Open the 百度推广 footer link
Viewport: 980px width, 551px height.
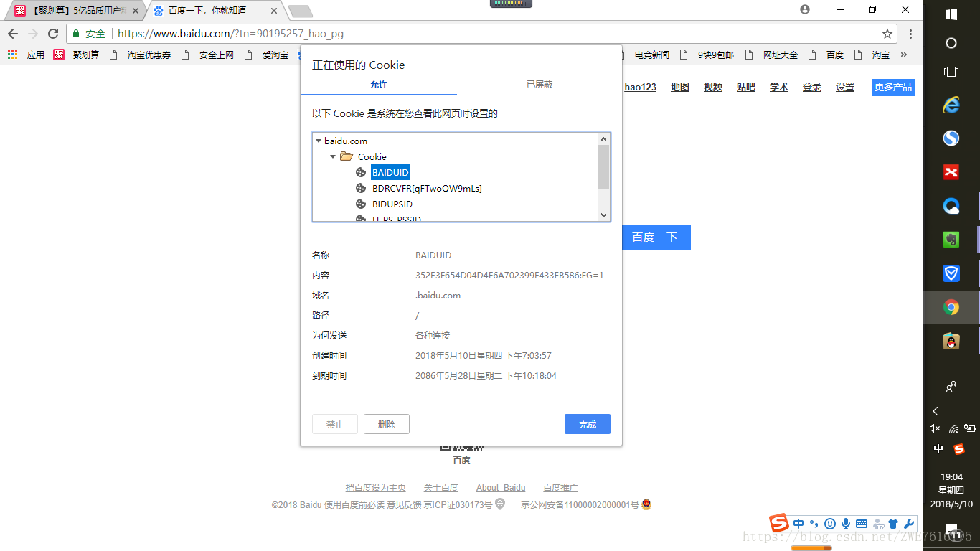point(560,488)
